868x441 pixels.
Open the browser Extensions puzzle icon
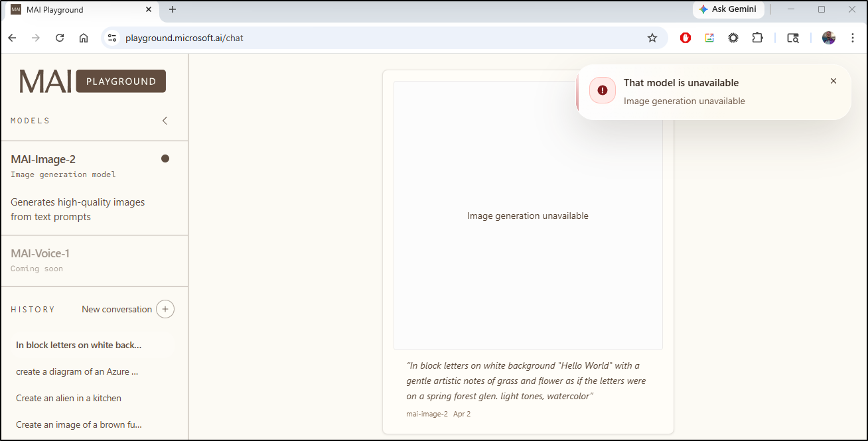(x=757, y=38)
